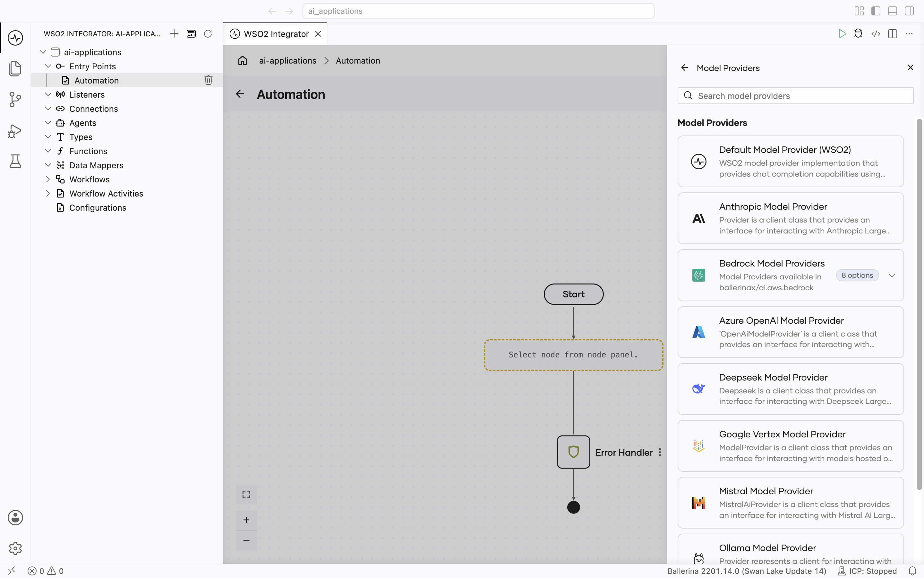Open the Source Control icon

(15, 100)
